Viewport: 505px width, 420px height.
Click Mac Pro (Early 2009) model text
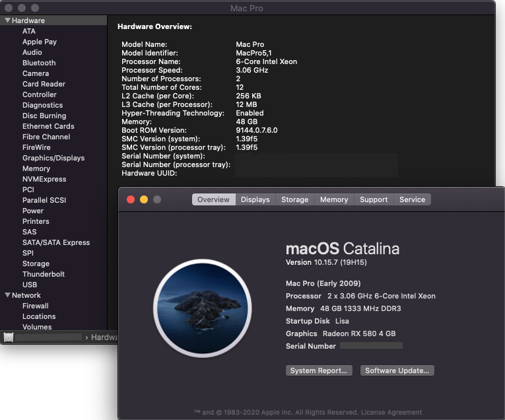point(323,283)
